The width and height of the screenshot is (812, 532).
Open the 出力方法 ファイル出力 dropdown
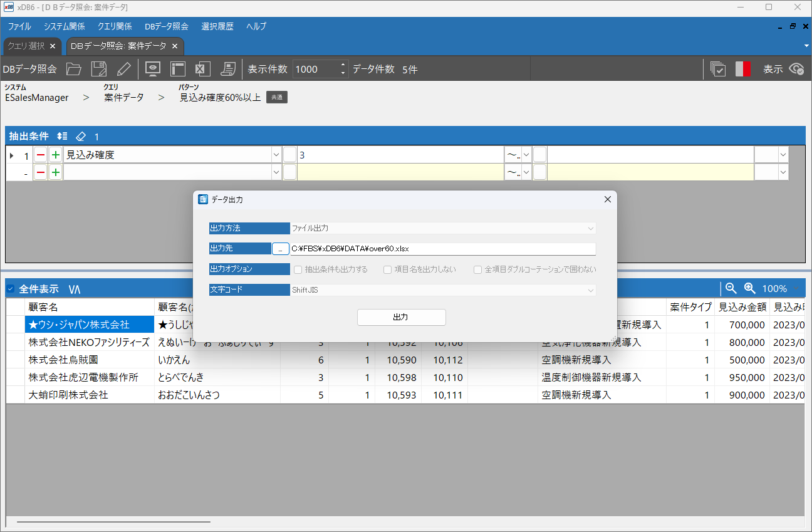click(x=590, y=229)
